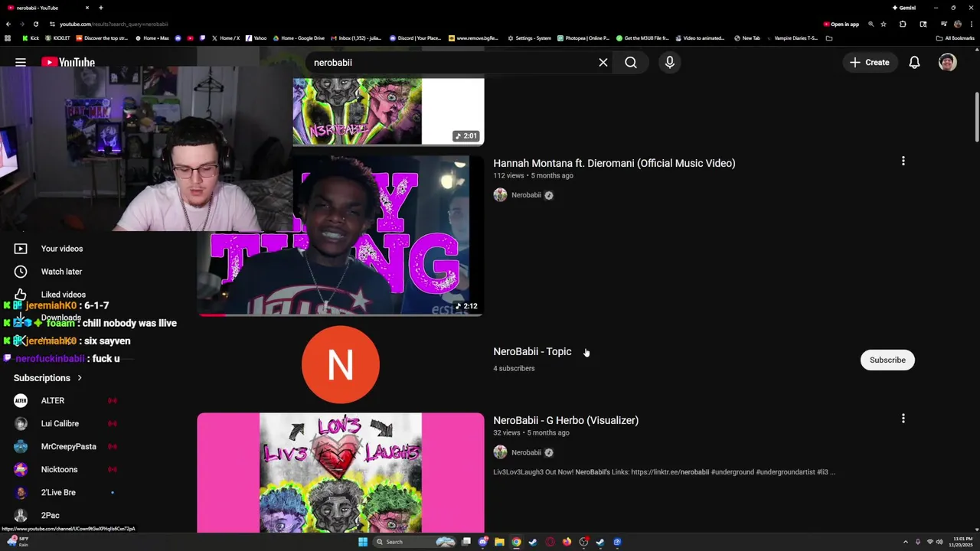Open options for the G Herbo Visualizer video
This screenshot has height=551, width=980.
[903, 418]
